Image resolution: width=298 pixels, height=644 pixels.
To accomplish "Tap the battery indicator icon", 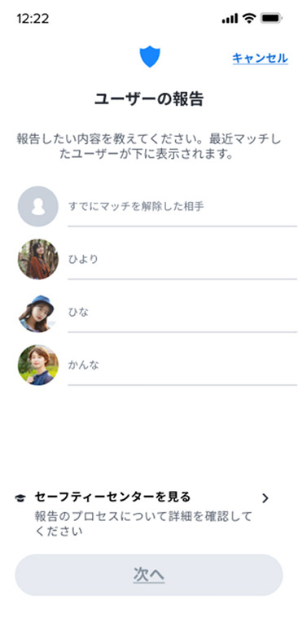I will [x=271, y=18].
